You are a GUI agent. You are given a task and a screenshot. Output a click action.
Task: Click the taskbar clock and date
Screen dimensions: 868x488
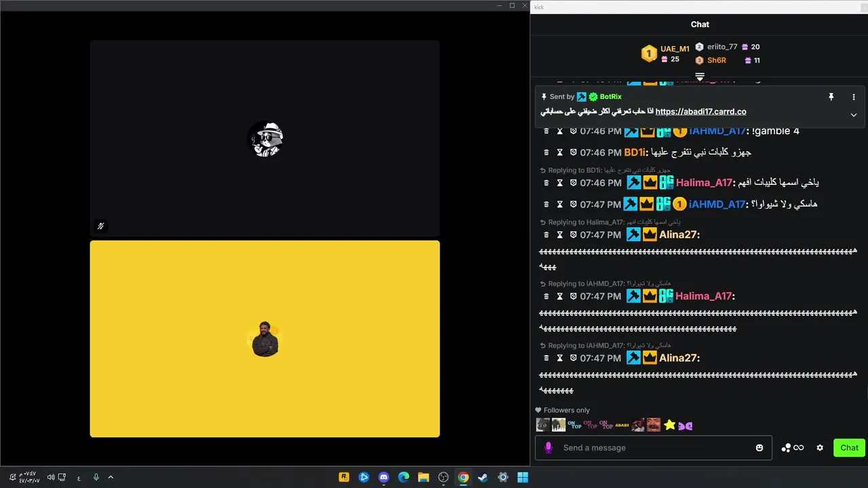point(28,477)
